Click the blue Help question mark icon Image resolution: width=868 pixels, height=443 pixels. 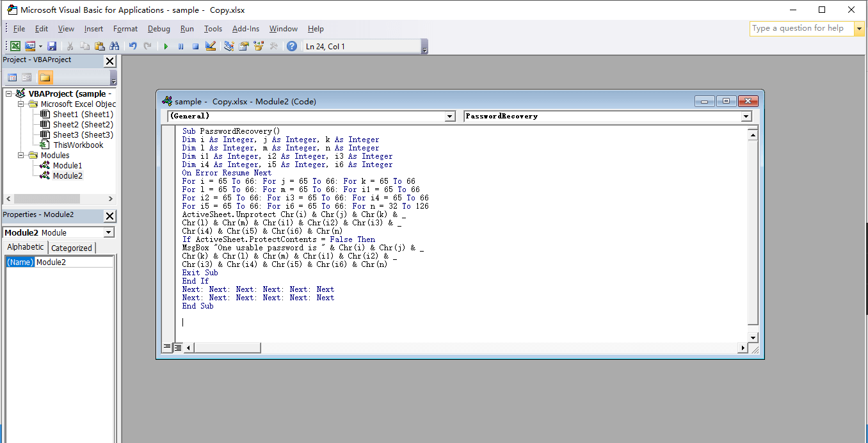(292, 46)
